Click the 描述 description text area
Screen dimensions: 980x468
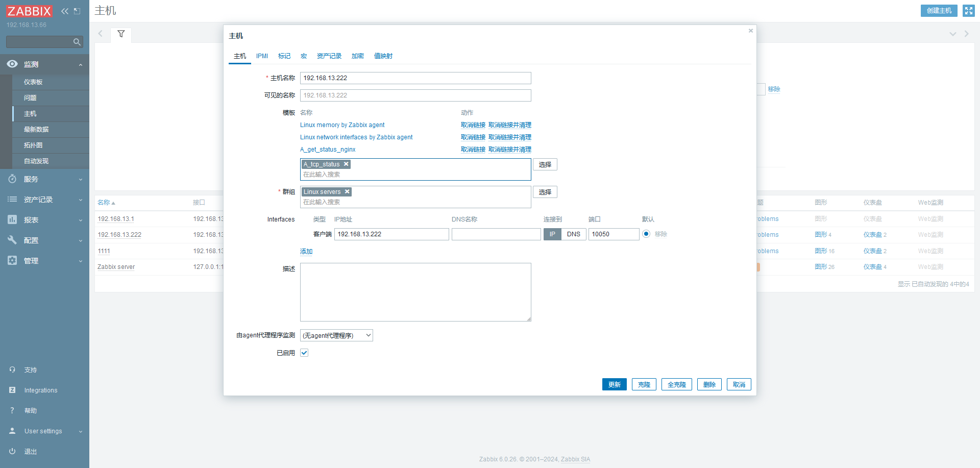415,292
